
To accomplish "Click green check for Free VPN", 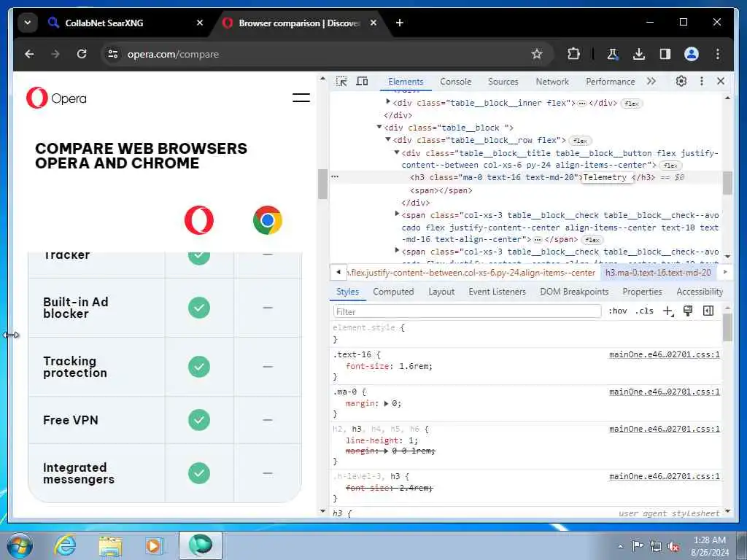I will (x=199, y=420).
